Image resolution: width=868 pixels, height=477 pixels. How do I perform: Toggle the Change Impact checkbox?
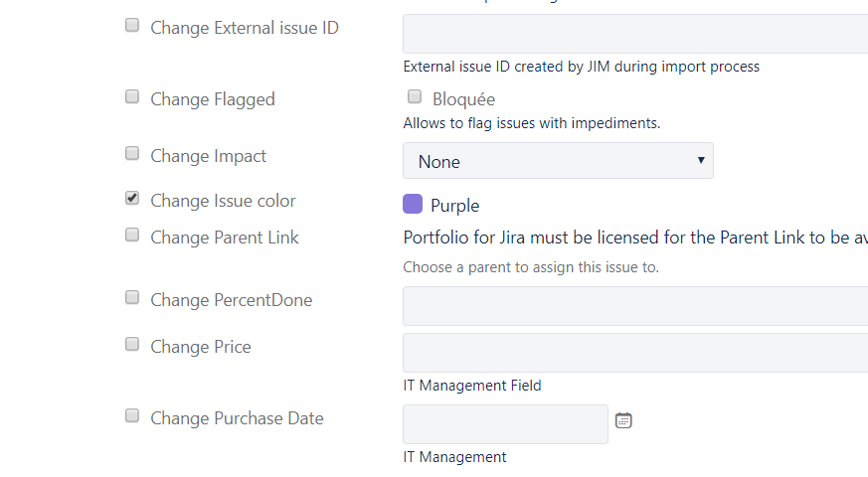pyautogui.click(x=132, y=153)
